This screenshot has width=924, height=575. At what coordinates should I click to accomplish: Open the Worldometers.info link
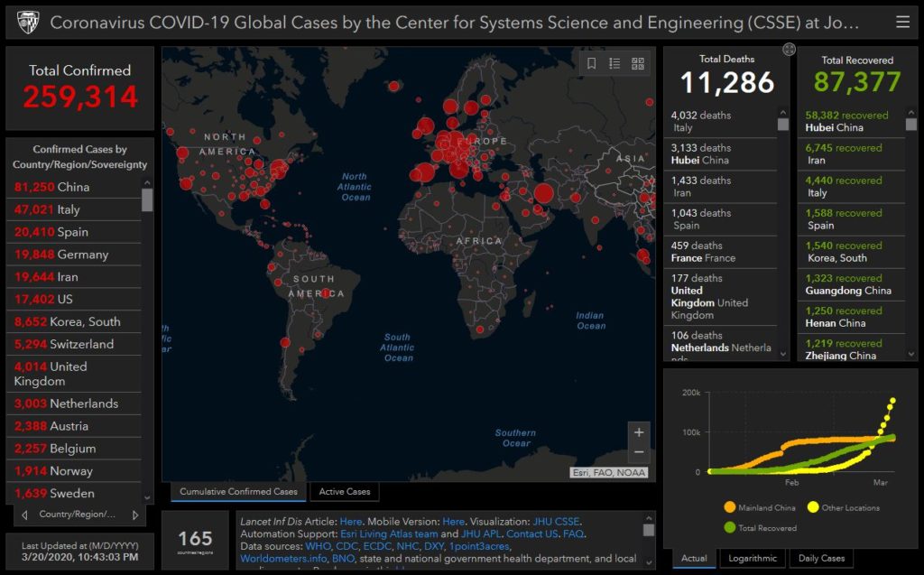(283, 559)
